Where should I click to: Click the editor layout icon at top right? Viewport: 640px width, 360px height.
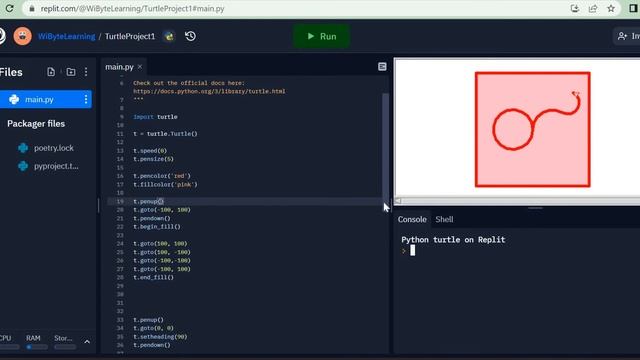pos(382,67)
